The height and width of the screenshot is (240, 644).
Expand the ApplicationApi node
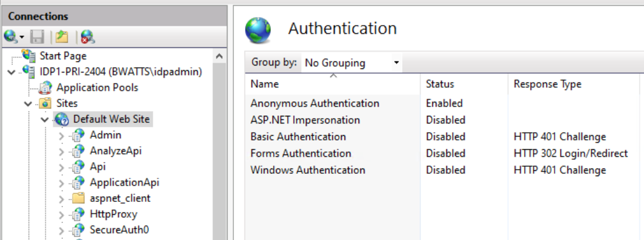(61, 183)
